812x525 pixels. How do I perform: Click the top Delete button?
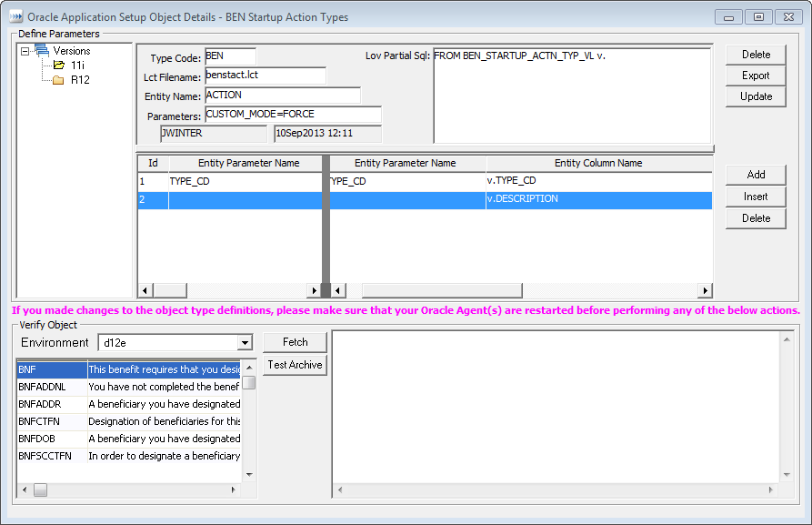tap(756, 55)
